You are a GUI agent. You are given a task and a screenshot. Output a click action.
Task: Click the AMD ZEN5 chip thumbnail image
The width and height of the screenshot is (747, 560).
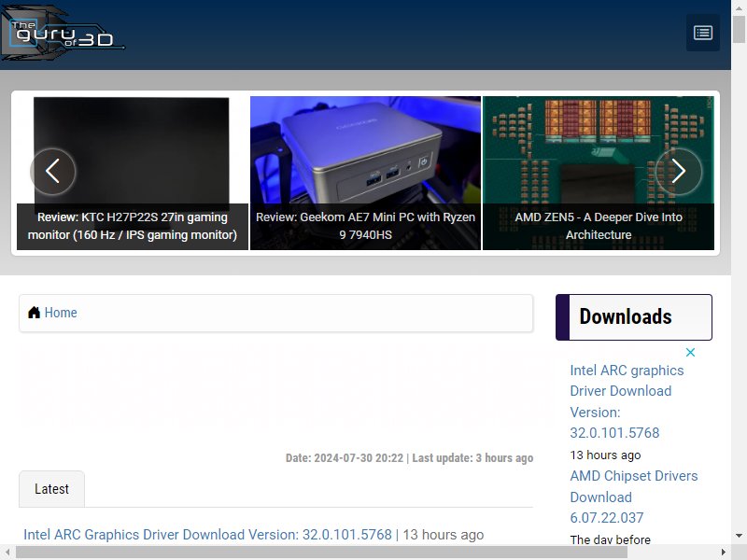(599, 150)
